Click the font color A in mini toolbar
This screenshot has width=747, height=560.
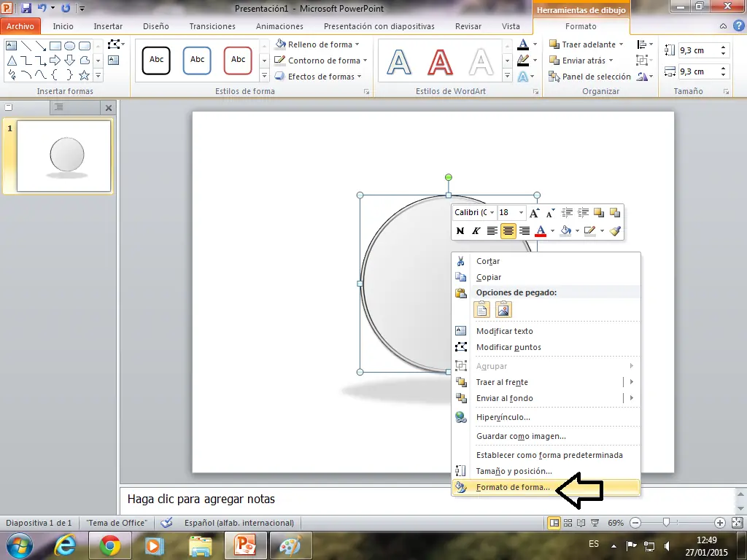point(541,231)
